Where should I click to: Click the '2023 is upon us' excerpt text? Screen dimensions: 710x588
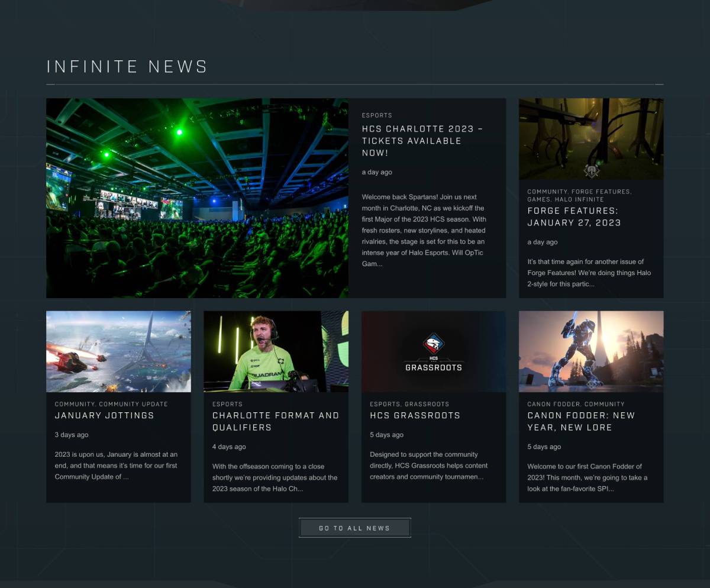click(116, 466)
